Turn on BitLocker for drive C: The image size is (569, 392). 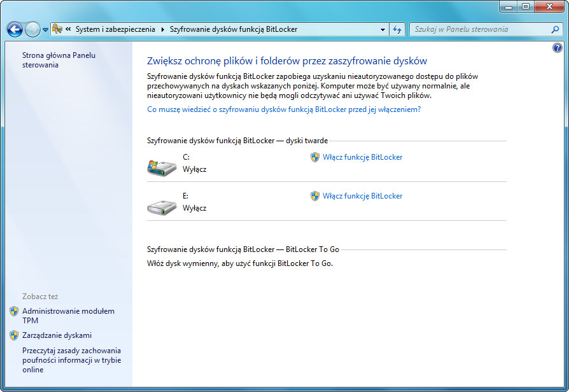tap(362, 157)
